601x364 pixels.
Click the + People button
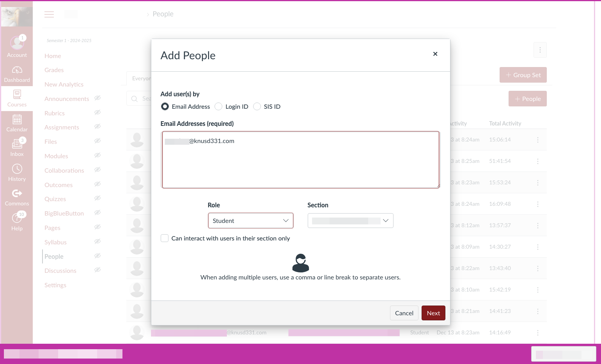point(527,99)
